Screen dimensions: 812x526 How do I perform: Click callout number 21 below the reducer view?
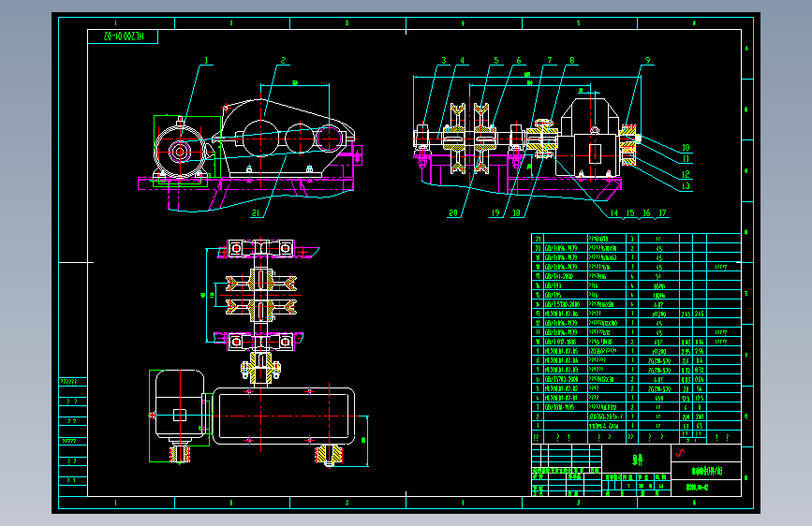tap(256, 212)
